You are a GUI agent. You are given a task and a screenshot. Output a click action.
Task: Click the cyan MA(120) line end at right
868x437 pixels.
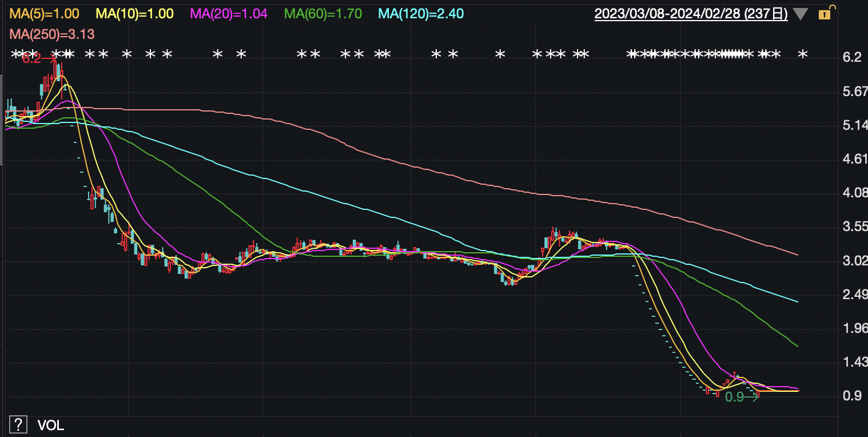pyautogui.click(x=797, y=301)
